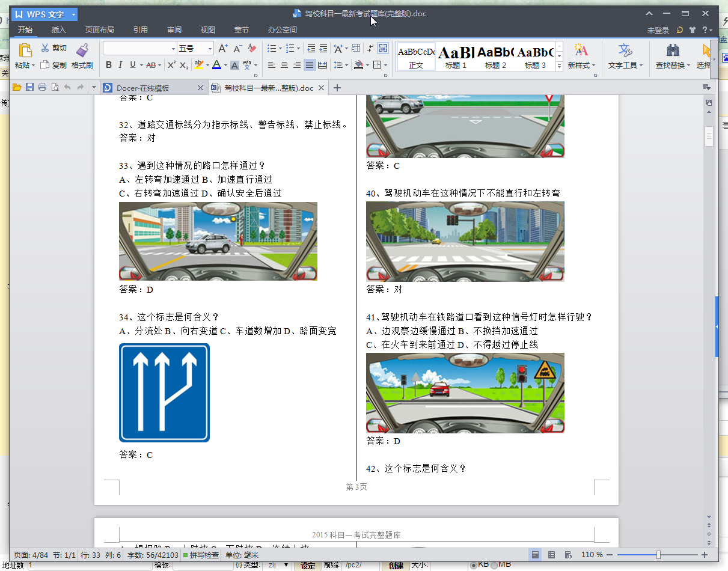728x571 pixels.
Task: Expand underline style dropdown arrow
Action: point(141,65)
